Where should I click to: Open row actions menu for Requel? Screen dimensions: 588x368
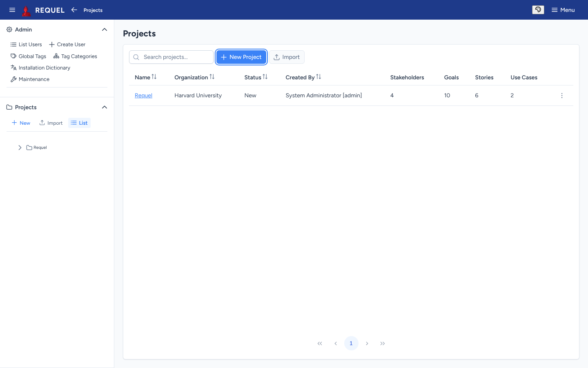tap(562, 96)
